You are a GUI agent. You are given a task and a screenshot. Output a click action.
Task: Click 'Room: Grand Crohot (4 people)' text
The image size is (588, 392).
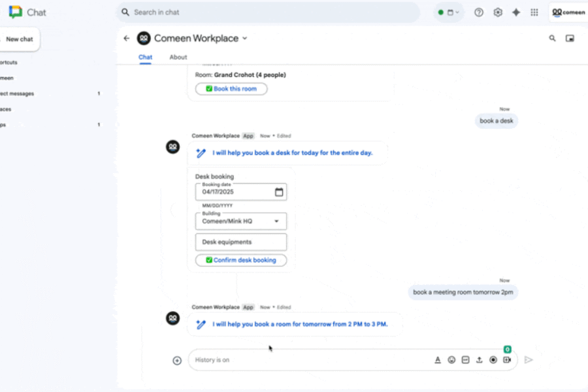[240, 75]
